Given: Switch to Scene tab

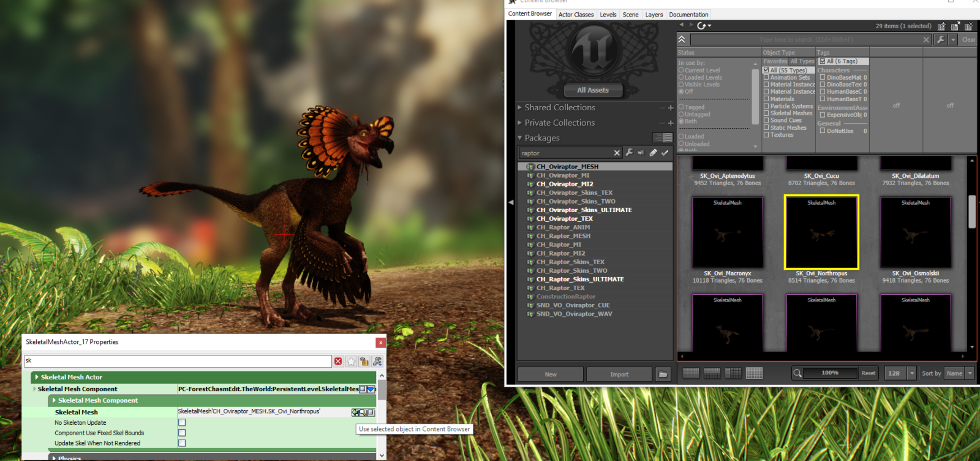Looking at the screenshot, I should coord(631,15).
